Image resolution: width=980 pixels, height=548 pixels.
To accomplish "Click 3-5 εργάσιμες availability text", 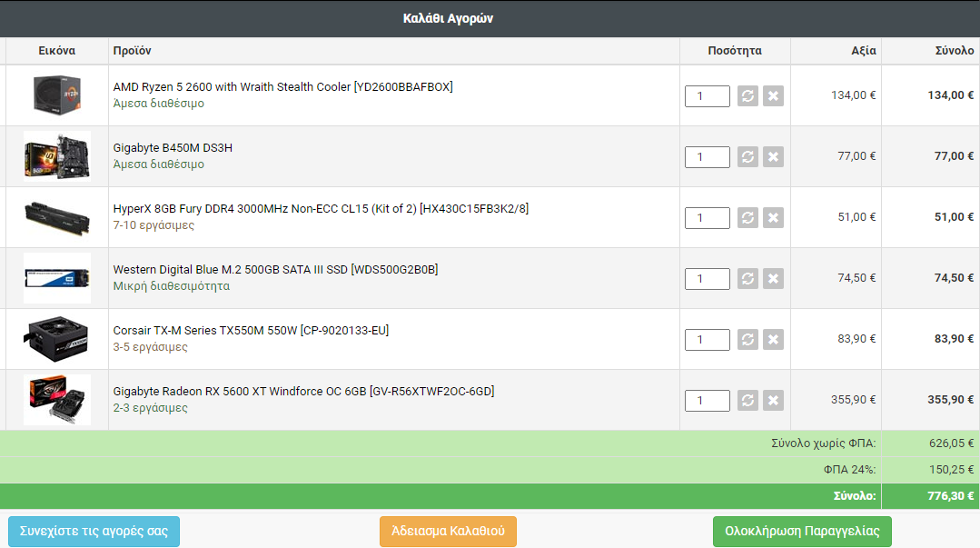I will [150, 346].
